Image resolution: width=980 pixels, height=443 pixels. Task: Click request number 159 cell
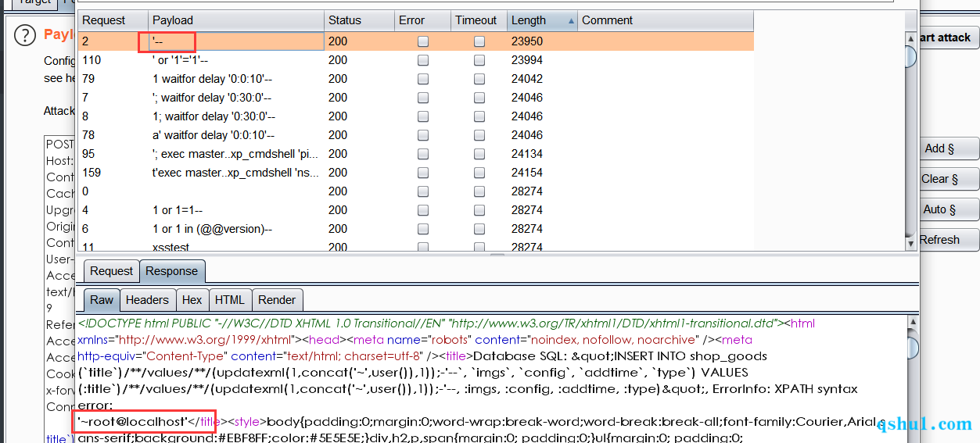(113, 173)
